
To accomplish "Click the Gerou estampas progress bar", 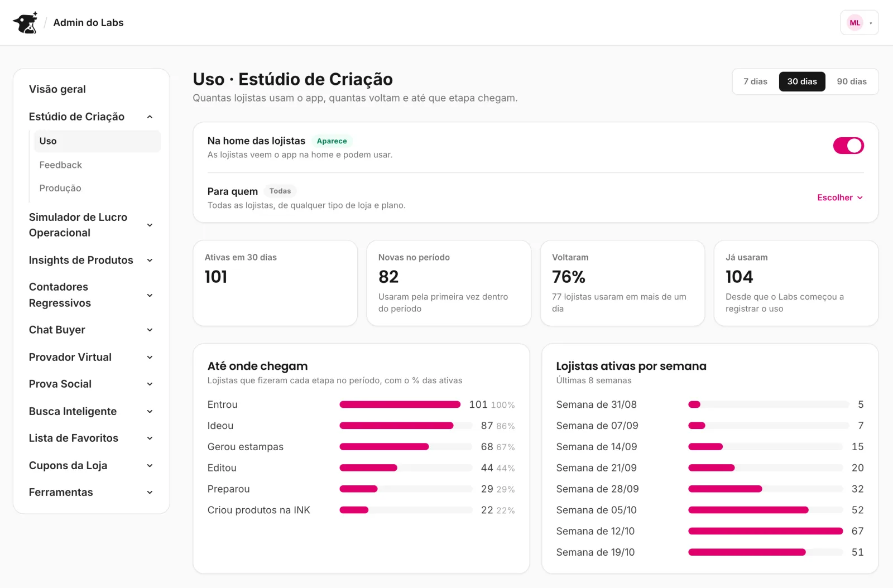I will pyautogui.click(x=406, y=447).
